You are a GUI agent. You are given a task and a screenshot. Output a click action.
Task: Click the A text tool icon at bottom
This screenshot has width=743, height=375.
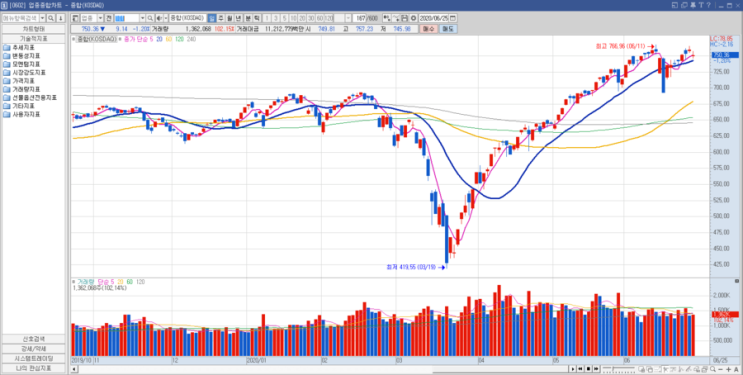(x=736, y=369)
